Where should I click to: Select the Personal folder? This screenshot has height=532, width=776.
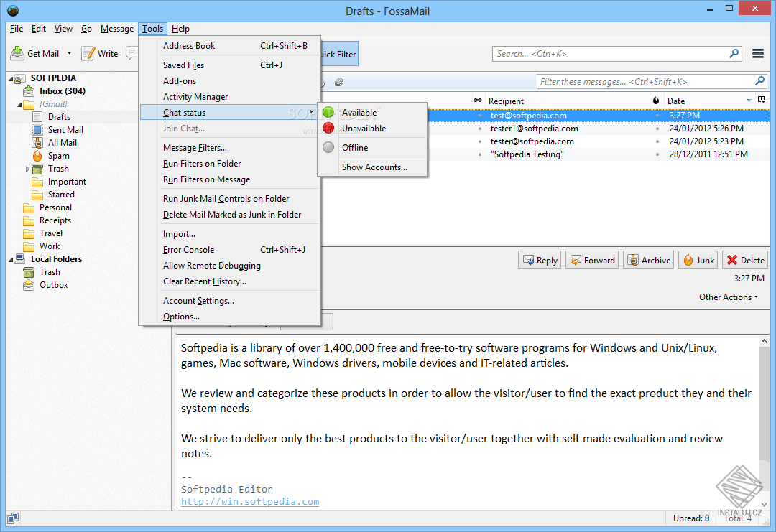pos(55,207)
